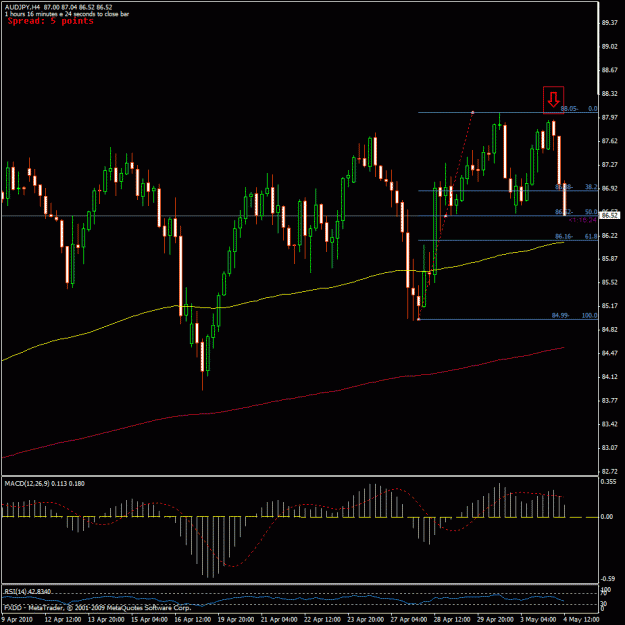Viewport: 625px width, 625px height.
Task: Click the 83.77 price axis value
Action: pos(609,400)
